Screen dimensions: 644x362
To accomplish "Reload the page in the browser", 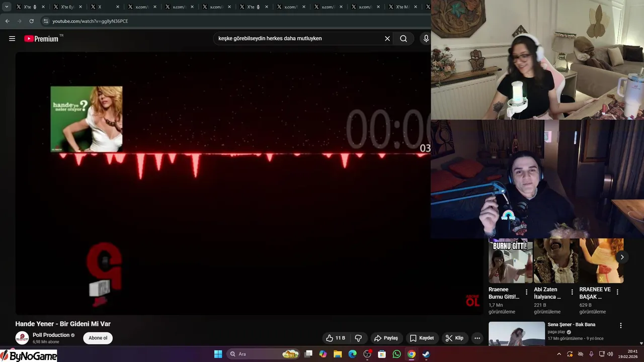I will click(31, 21).
